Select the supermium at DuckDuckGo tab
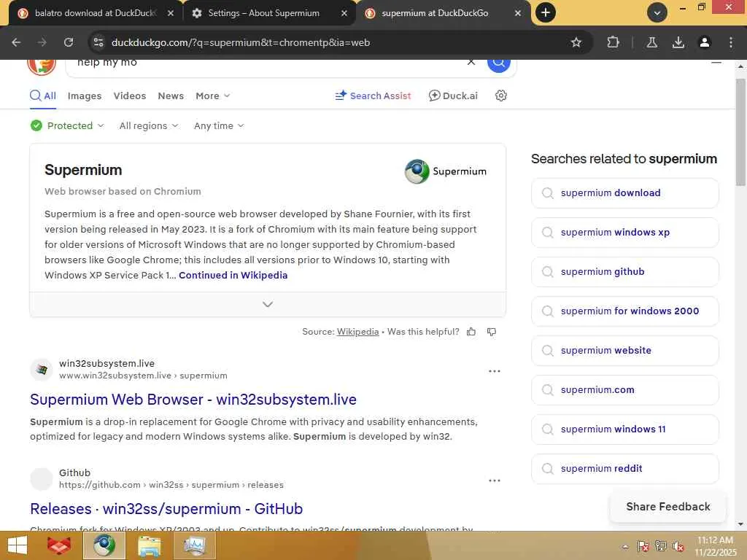This screenshot has height=560, width=747. pos(443,13)
